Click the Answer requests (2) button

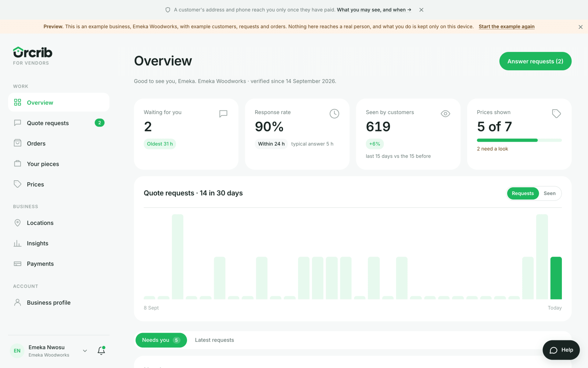[x=535, y=61]
